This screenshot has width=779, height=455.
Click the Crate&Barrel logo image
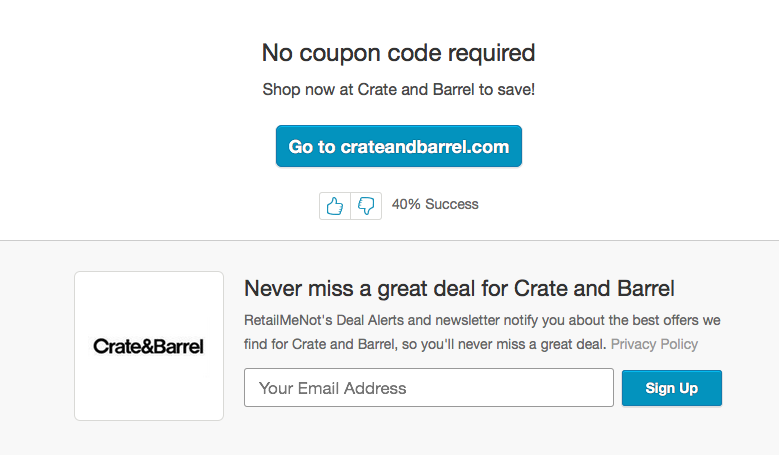149,346
